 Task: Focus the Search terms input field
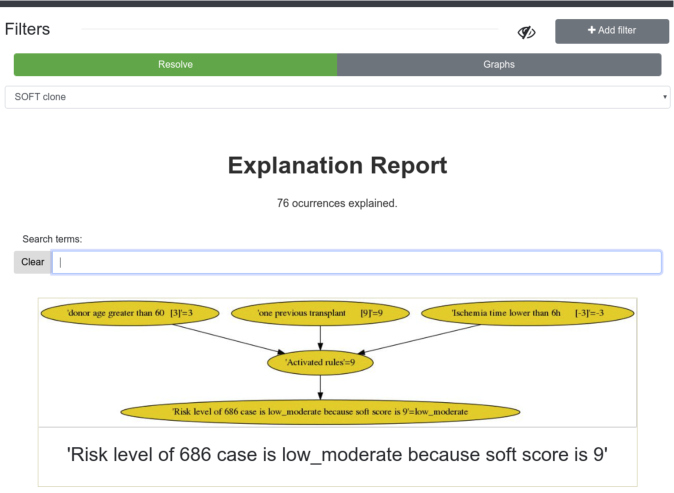356,262
